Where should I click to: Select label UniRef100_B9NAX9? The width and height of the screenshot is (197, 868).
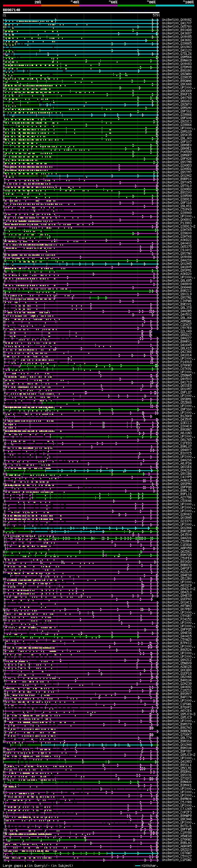coord(177,60)
